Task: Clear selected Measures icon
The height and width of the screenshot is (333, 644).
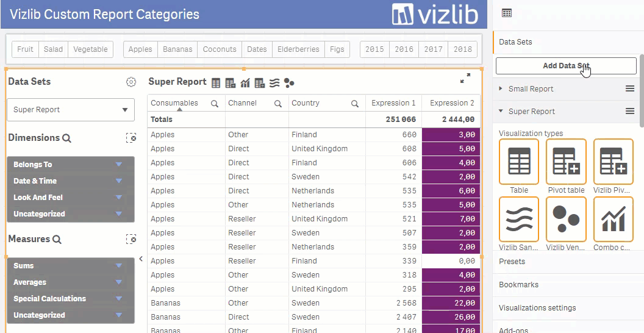Action: 131,239
